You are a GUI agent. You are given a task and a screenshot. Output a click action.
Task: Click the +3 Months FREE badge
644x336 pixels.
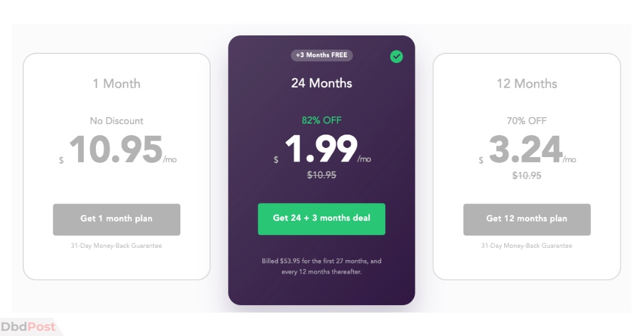tap(321, 55)
